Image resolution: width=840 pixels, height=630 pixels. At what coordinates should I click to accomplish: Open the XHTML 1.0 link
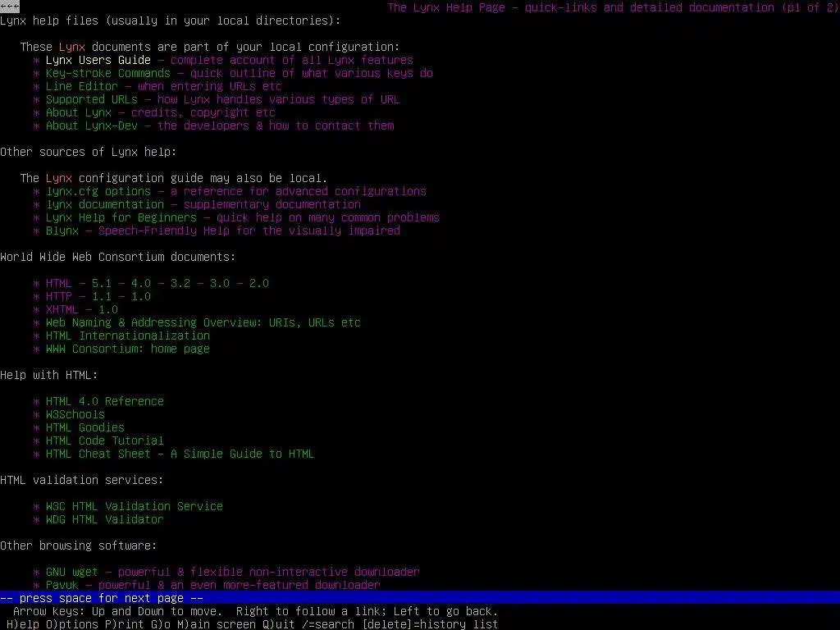(107, 309)
